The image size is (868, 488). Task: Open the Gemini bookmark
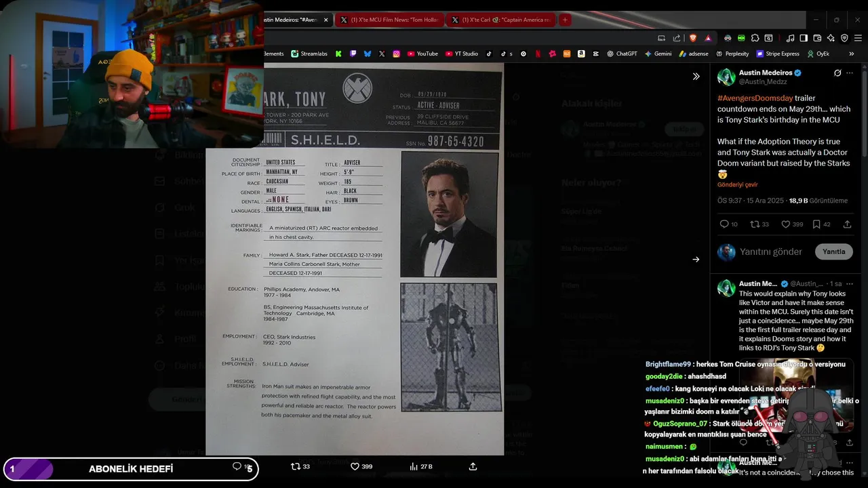[658, 54]
